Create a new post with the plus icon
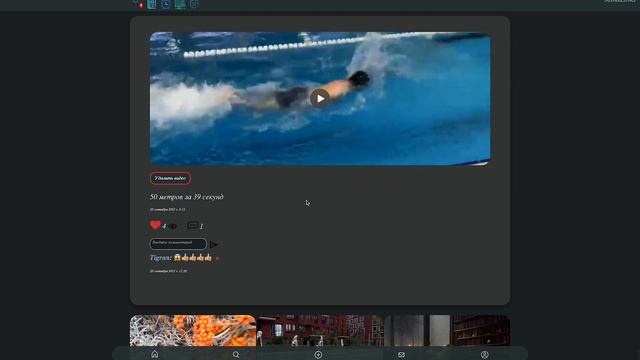640x360 pixels. [x=318, y=355]
